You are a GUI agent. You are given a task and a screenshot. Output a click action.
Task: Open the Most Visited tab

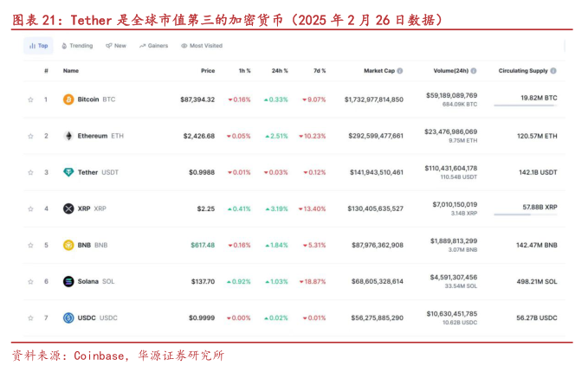tap(202, 46)
